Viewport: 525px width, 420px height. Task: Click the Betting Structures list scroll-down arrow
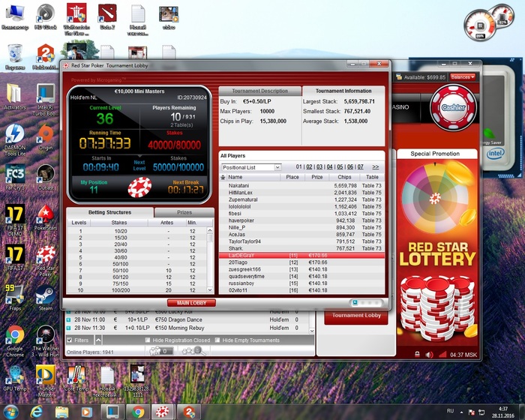[209, 290]
